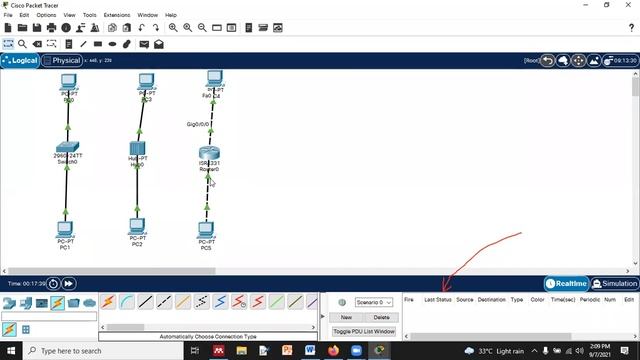Click the Switch0 device on canvas
The height and width of the screenshot is (360, 640).
click(67, 147)
